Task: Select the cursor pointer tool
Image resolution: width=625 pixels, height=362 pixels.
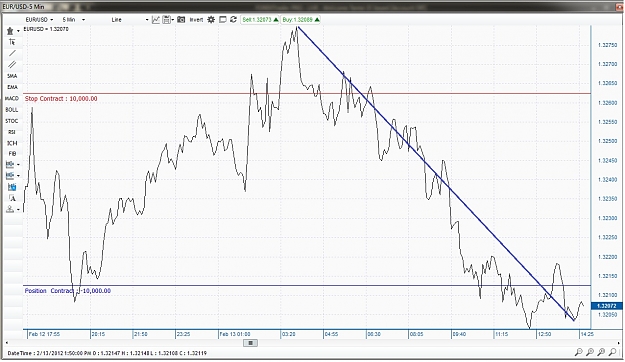Action: click(12, 42)
